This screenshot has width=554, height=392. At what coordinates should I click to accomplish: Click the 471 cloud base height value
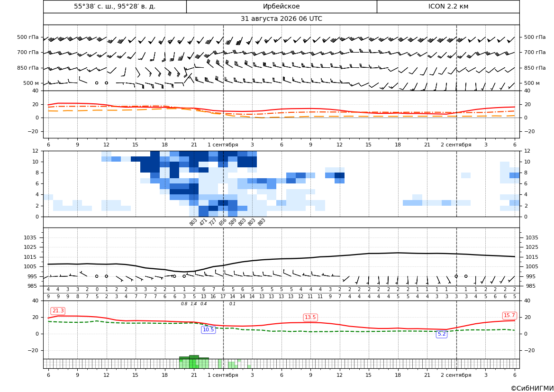[203, 222]
